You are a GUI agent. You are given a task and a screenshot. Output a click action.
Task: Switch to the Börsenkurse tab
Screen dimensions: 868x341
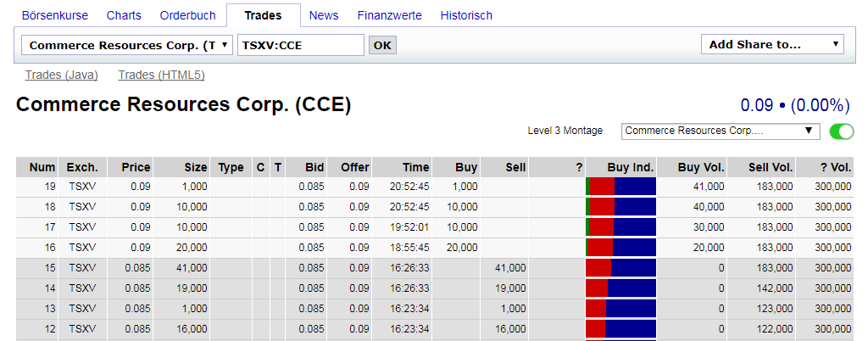(55, 15)
